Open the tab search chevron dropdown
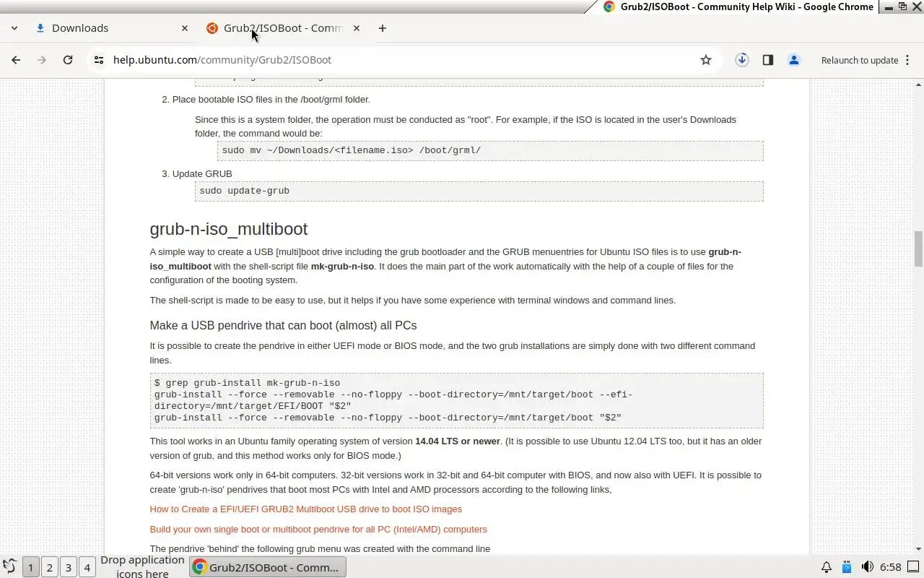Screen dimensions: 924x578 14,28
